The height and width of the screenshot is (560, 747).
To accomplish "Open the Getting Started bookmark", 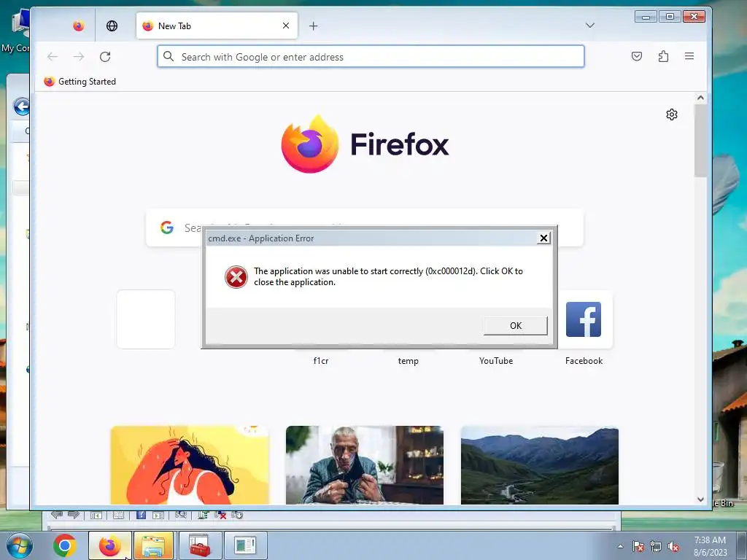I will click(x=80, y=82).
